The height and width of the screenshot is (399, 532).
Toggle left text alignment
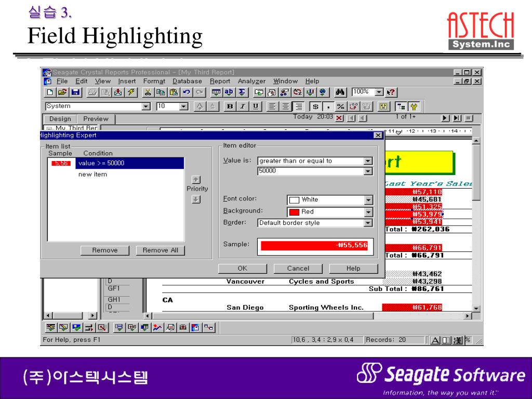(272, 107)
